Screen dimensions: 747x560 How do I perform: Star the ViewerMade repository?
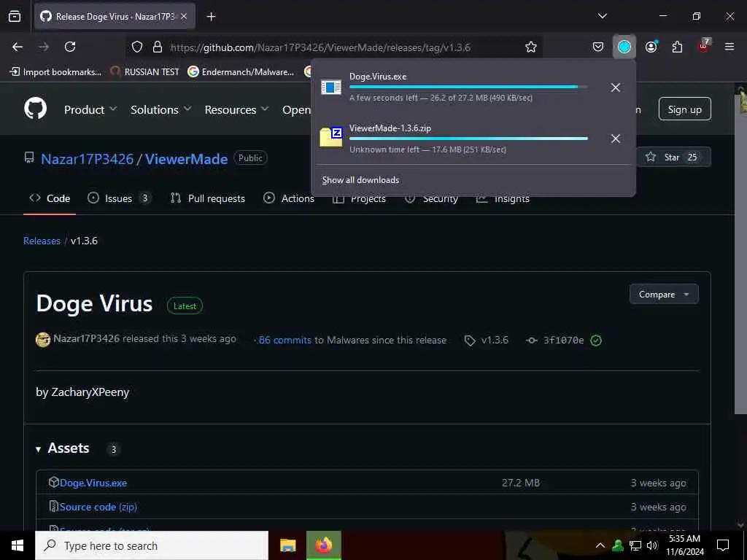[673, 157]
